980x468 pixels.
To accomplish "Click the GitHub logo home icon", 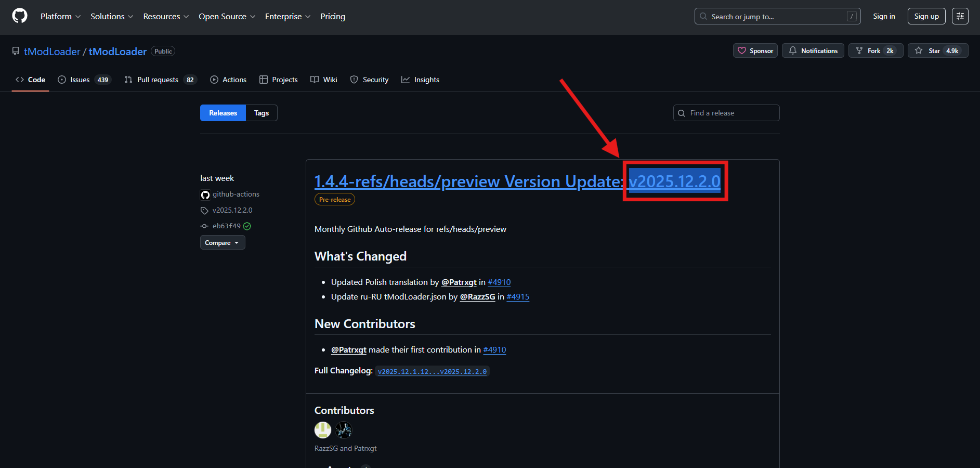I will [20, 16].
